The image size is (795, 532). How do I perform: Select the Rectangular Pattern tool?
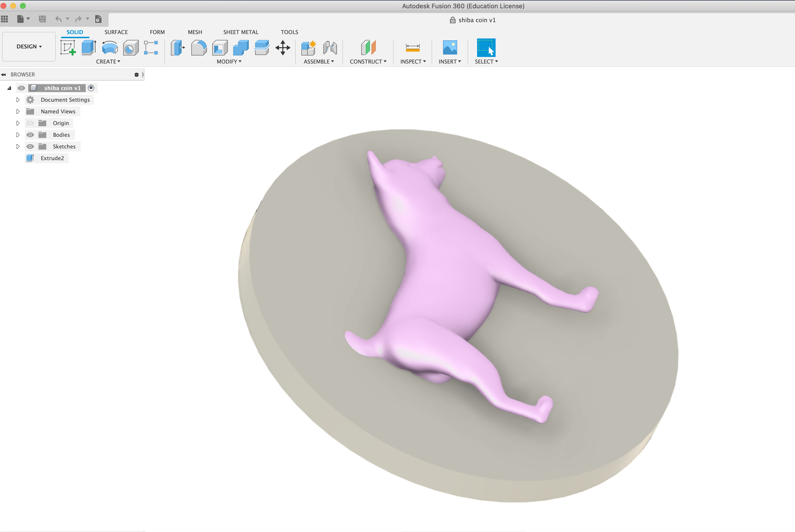[151, 47]
